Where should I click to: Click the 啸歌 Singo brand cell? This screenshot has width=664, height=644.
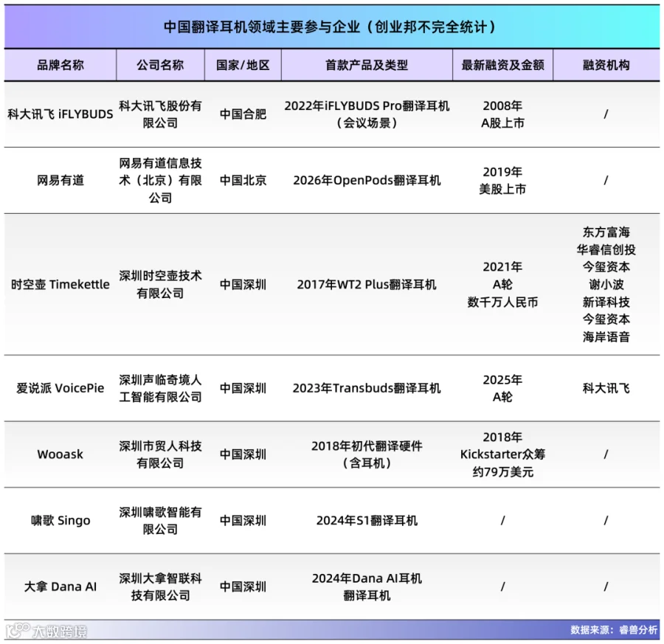(x=60, y=520)
